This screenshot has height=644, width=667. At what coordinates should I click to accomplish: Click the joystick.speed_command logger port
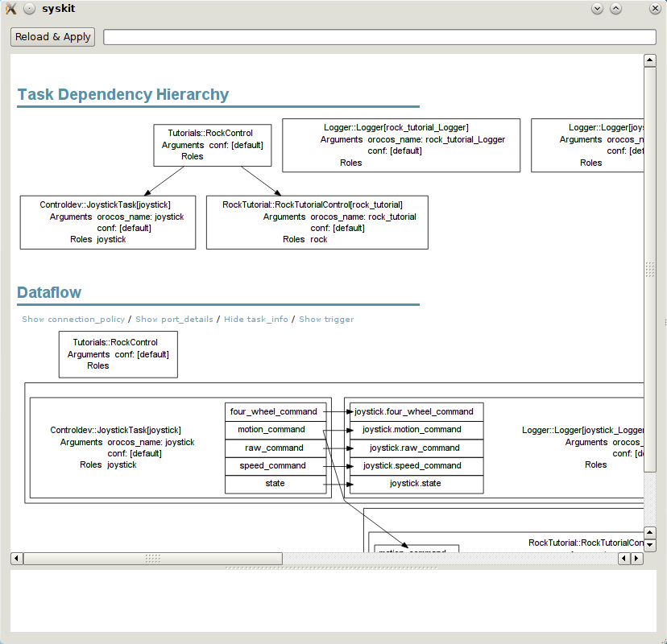click(x=416, y=466)
